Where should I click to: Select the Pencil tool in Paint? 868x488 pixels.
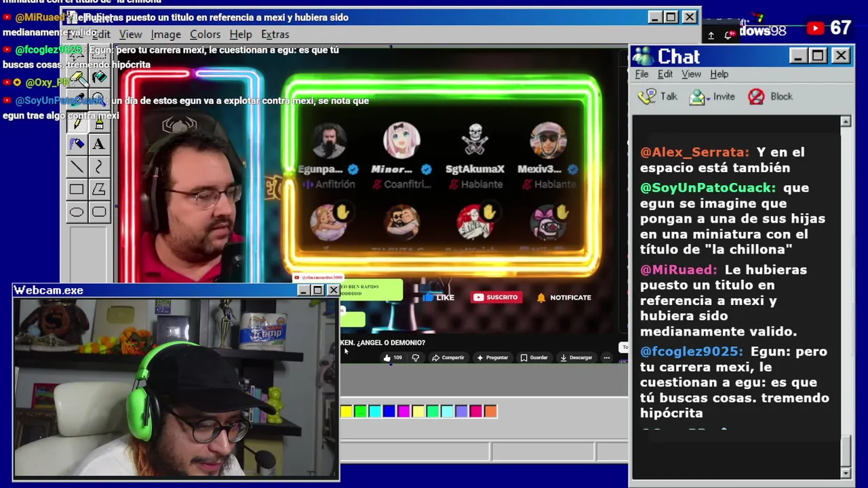click(x=77, y=123)
